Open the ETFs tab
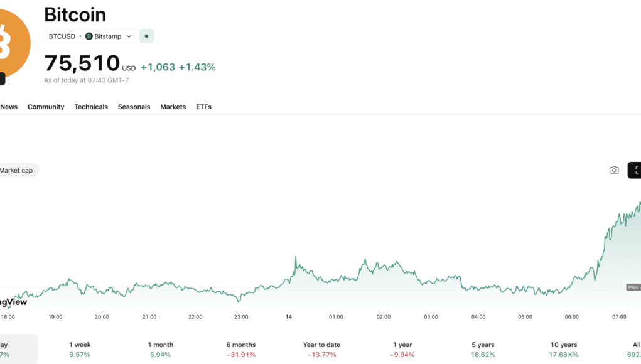This screenshot has width=641, height=364. coord(203,107)
